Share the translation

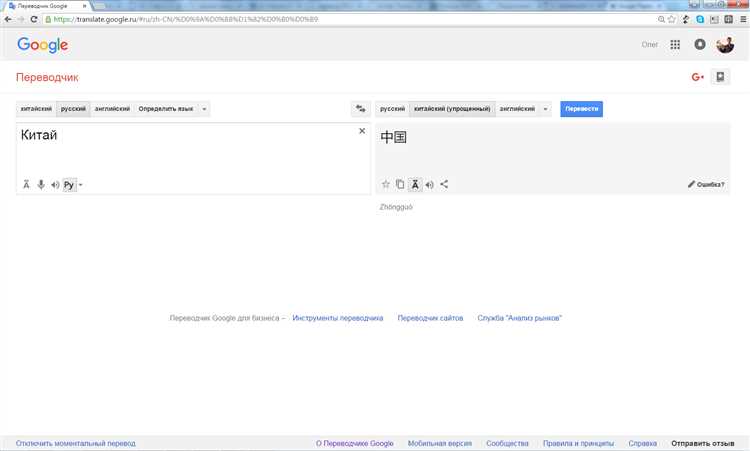(x=444, y=184)
